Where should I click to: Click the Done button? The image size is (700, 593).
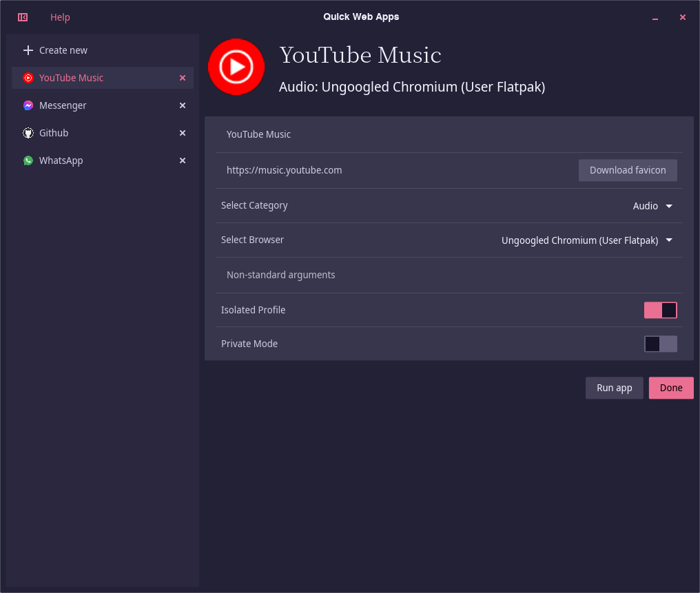pyautogui.click(x=671, y=388)
